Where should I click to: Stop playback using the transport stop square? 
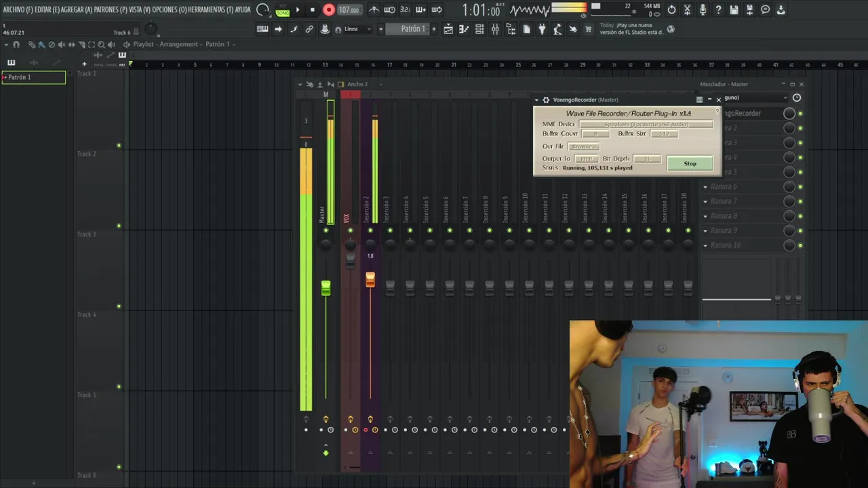coord(312,9)
